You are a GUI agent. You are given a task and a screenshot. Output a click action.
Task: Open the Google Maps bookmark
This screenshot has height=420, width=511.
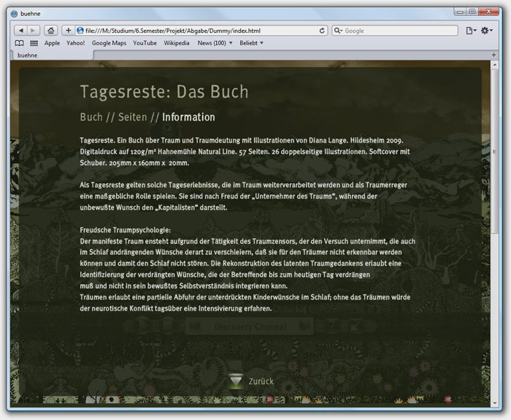(x=109, y=43)
